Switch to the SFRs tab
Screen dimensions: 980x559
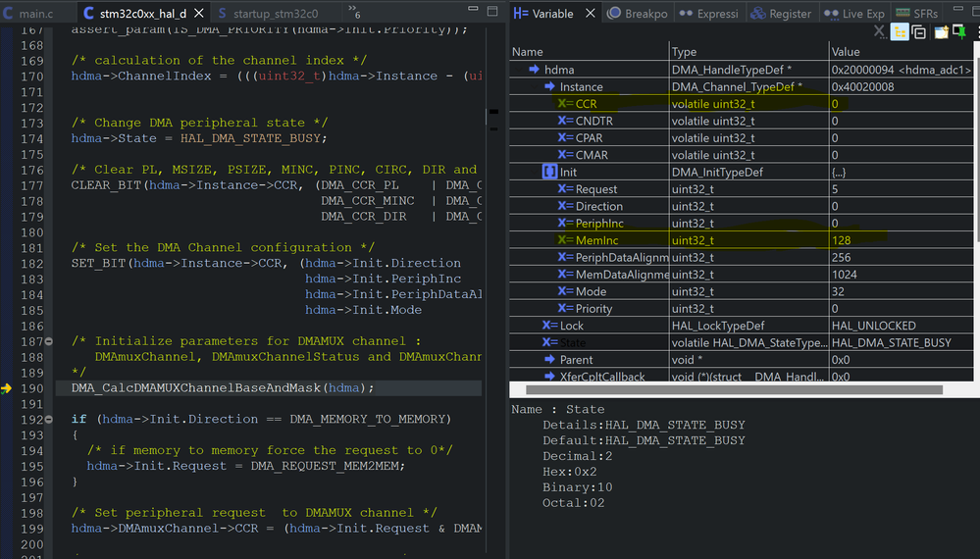pyautogui.click(x=917, y=13)
